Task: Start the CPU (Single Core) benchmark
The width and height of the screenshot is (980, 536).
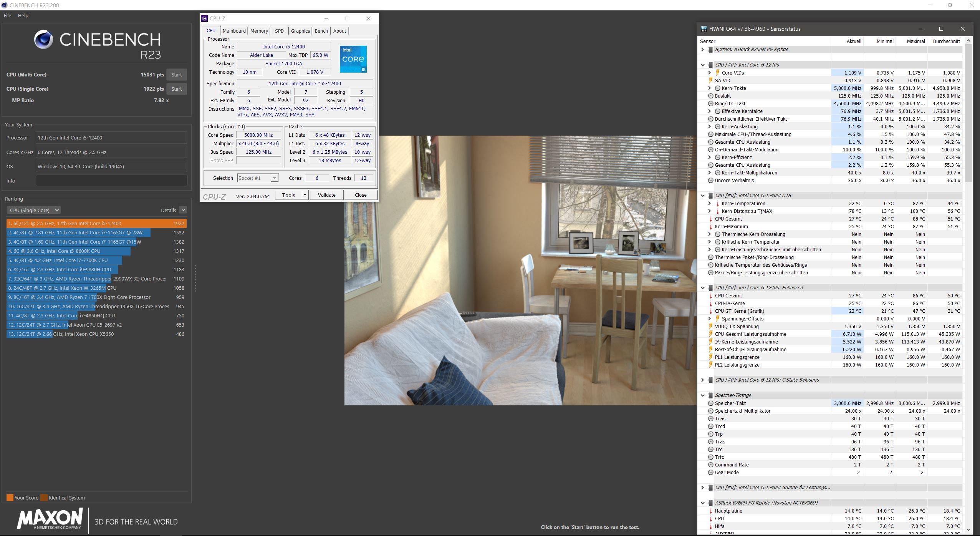Action: (x=177, y=89)
